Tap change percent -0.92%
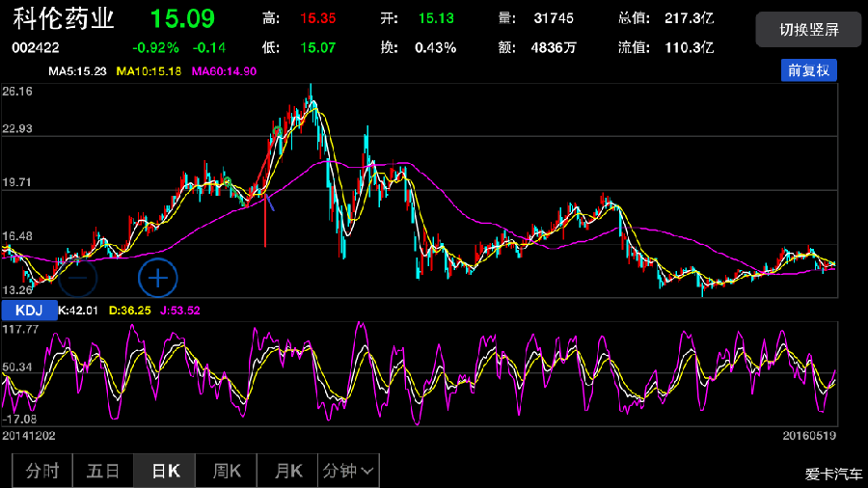Viewport: 868px width, 488px height. (x=155, y=48)
